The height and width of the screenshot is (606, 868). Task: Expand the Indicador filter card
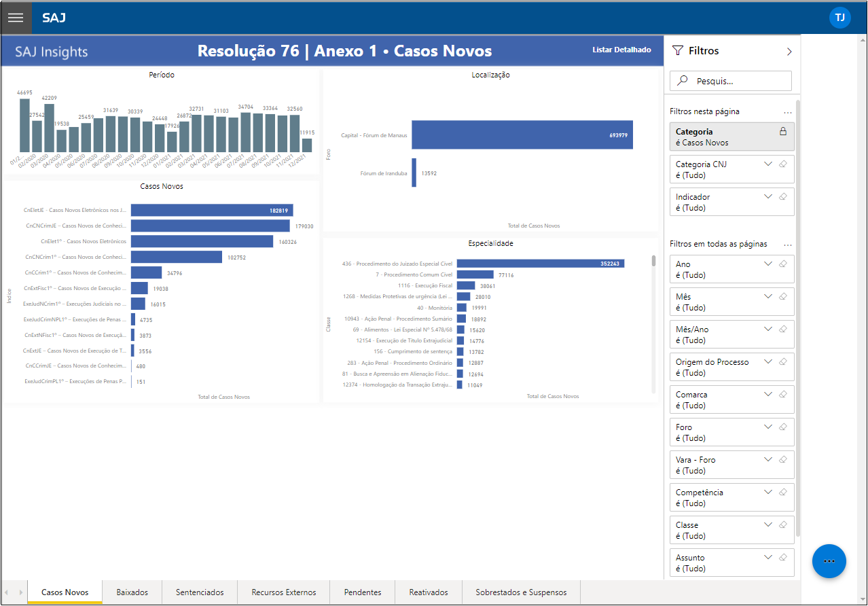pyautogui.click(x=768, y=196)
